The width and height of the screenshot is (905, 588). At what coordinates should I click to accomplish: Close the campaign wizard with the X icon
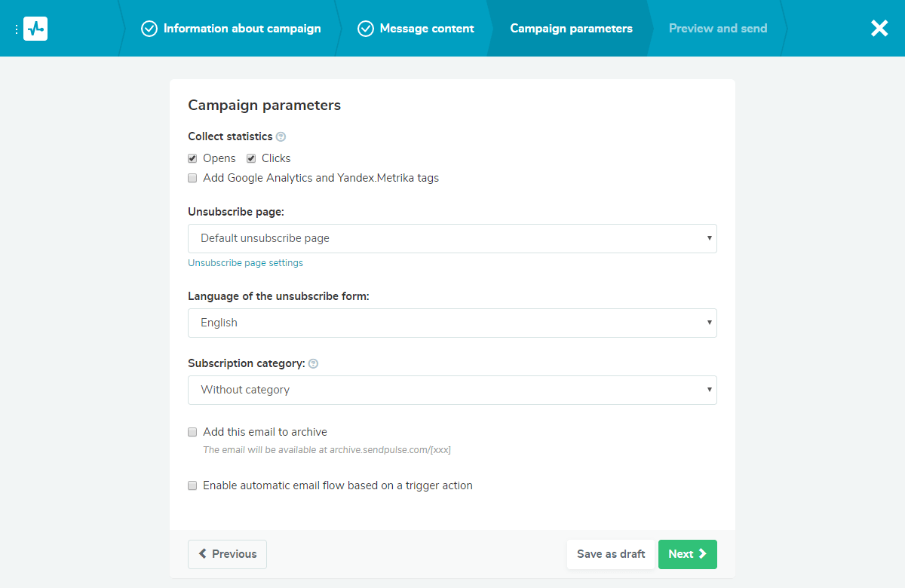point(879,29)
